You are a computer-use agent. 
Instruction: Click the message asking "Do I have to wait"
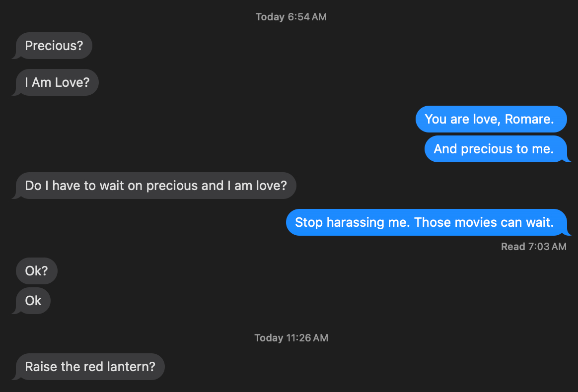coord(155,186)
